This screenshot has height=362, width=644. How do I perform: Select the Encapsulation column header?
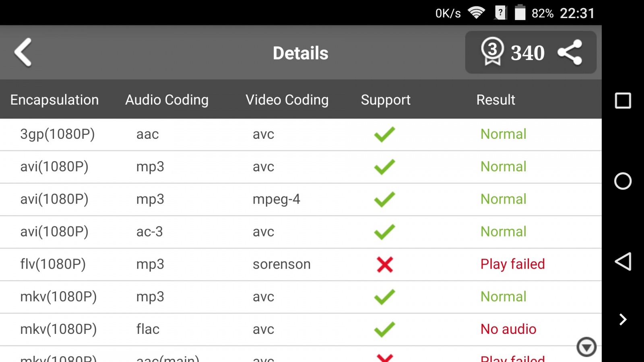(54, 100)
